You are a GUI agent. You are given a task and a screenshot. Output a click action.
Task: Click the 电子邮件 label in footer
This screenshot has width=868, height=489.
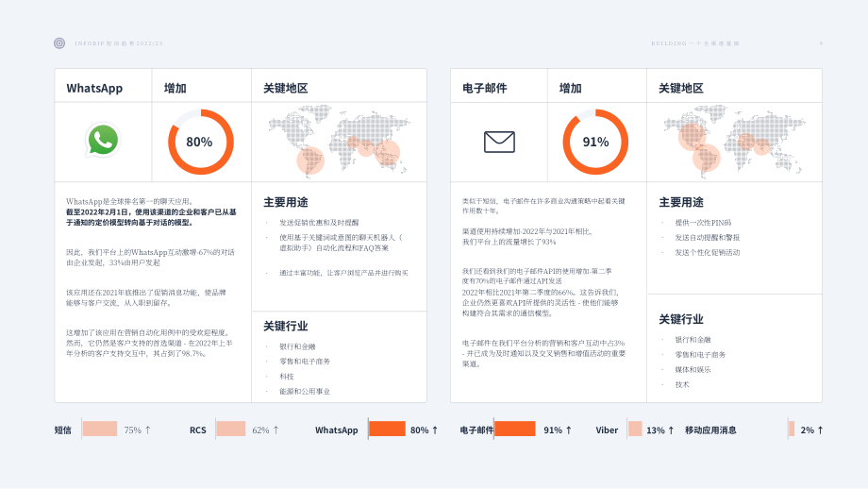[476, 430]
